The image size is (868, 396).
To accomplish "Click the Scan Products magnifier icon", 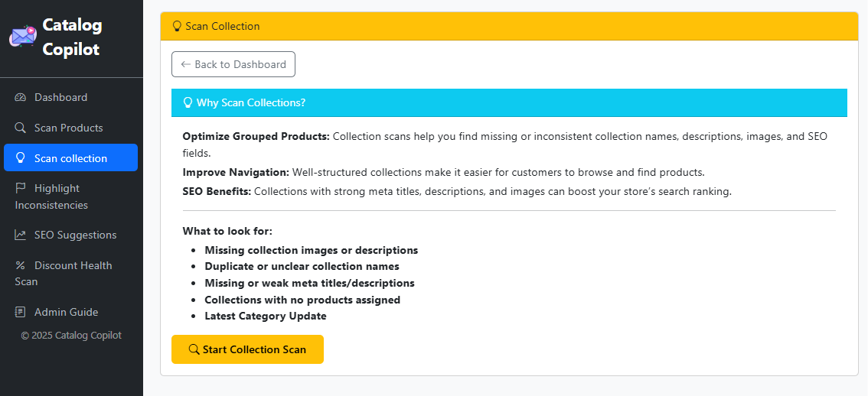I will tap(21, 128).
